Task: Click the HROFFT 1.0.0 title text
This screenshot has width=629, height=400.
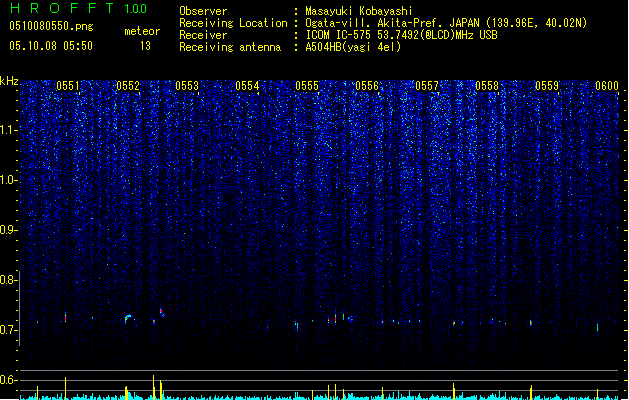Action: pyautogui.click(x=78, y=8)
